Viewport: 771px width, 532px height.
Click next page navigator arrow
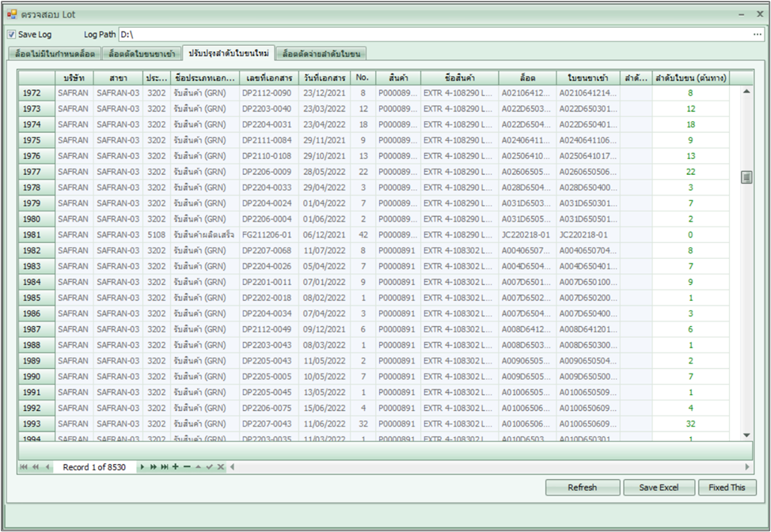tap(153, 467)
